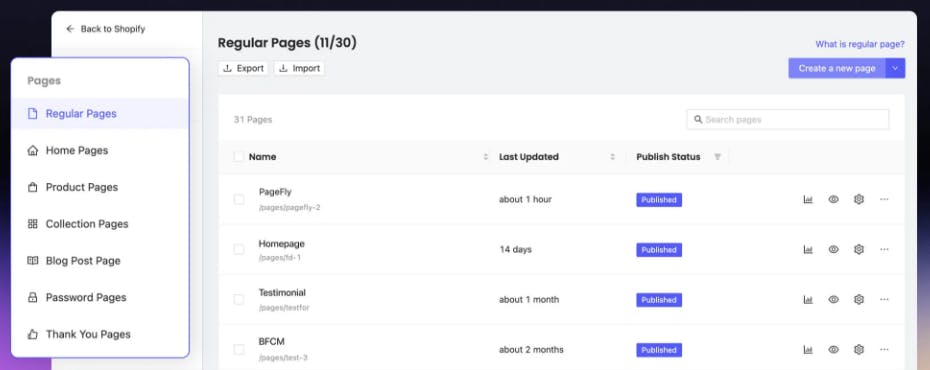
Task: Select Password Pages in sidebar
Action: click(100, 298)
